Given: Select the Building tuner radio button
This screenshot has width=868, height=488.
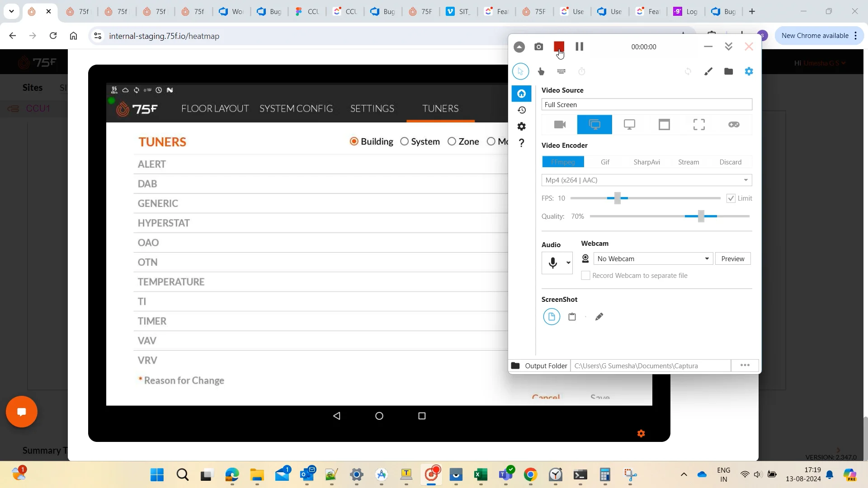Looking at the screenshot, I should (x=354, y=142).
